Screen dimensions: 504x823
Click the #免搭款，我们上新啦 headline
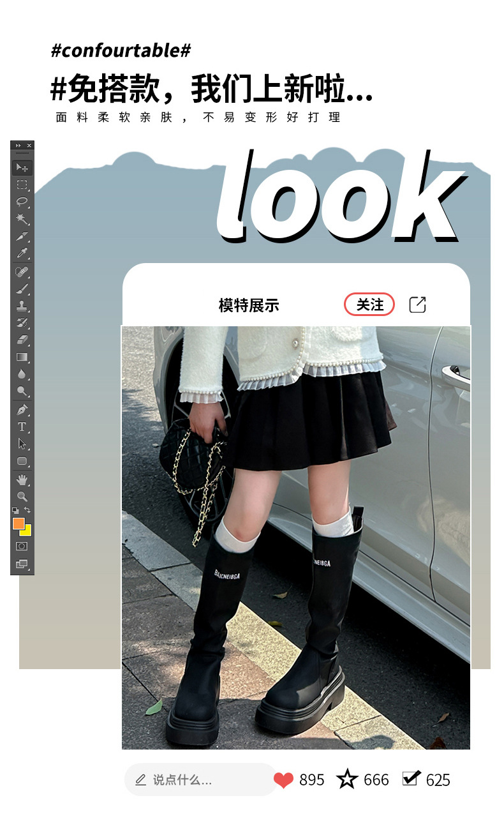click(x=211, y=89)
